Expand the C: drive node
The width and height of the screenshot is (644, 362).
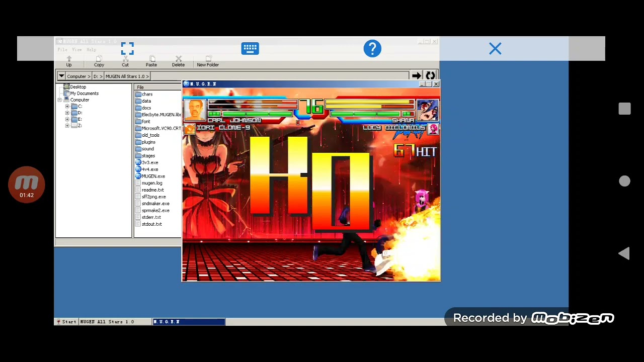pyautogui.click(x=67, y=107)
